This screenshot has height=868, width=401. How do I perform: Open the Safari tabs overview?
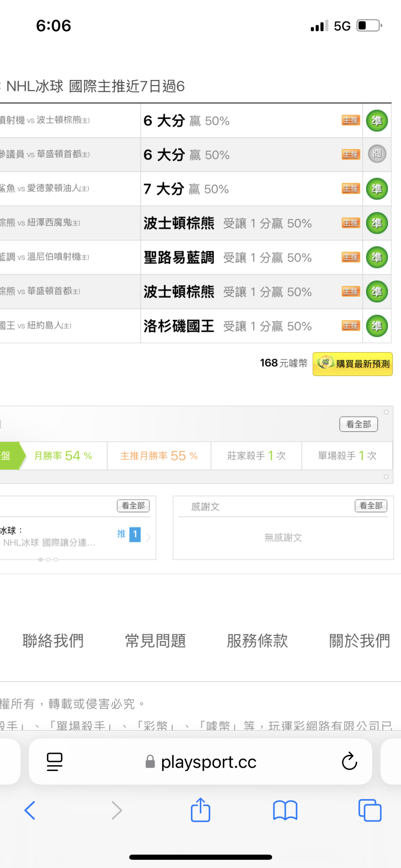(x=370, y=810)
